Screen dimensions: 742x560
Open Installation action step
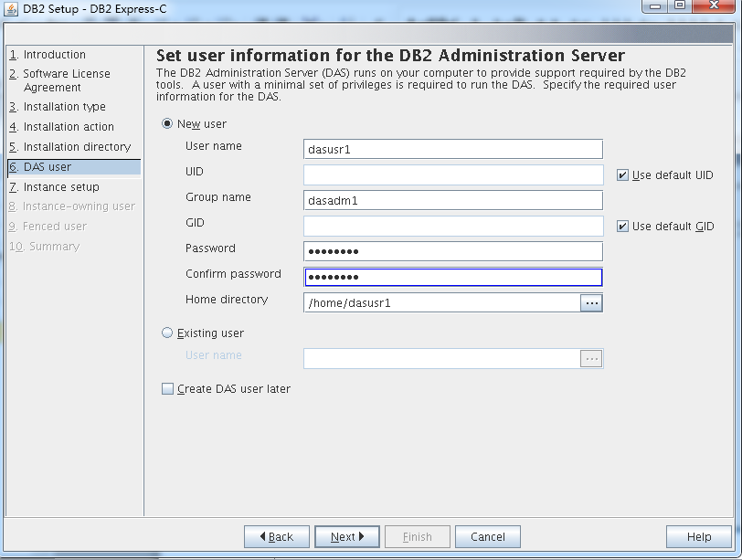(61, 127)
